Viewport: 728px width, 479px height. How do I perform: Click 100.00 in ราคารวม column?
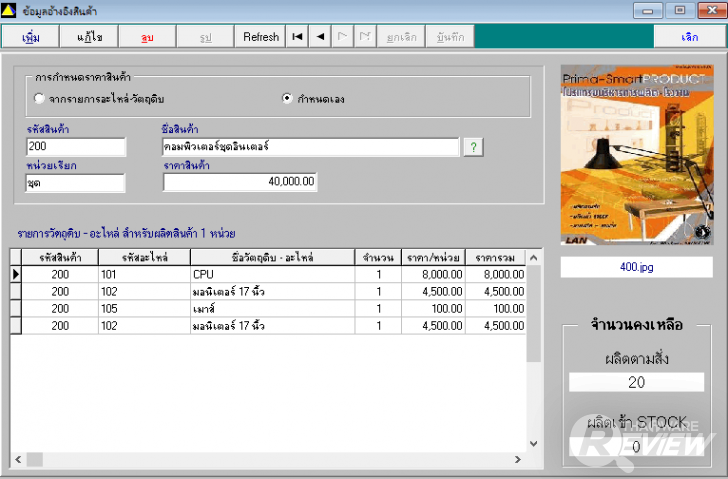click(495, 309)
